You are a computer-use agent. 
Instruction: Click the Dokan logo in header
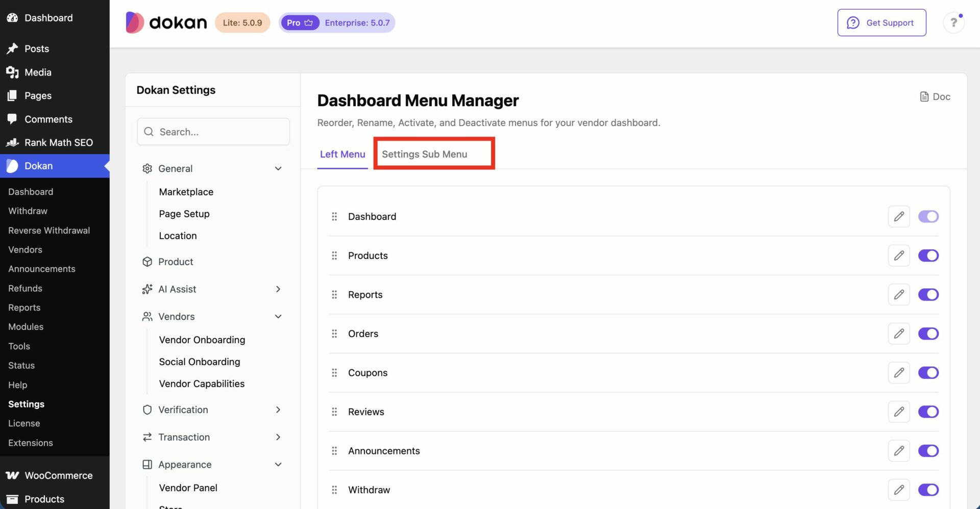click(x=166, y=22)
